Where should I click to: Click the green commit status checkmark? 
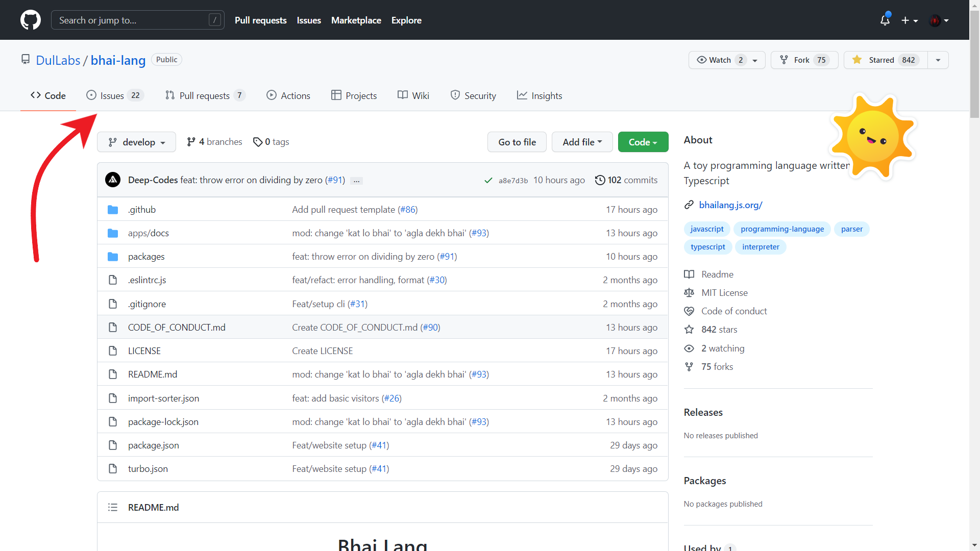(488, 180)
